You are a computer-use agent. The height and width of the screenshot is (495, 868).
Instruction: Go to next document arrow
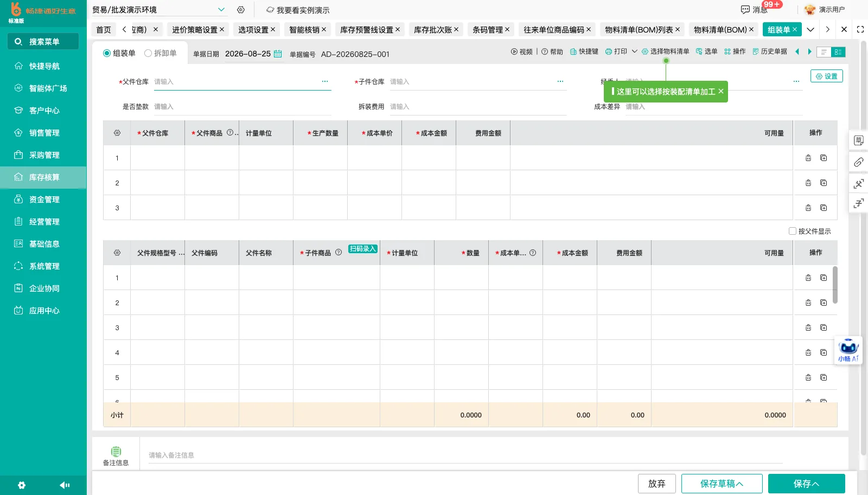tap(809, 52)
